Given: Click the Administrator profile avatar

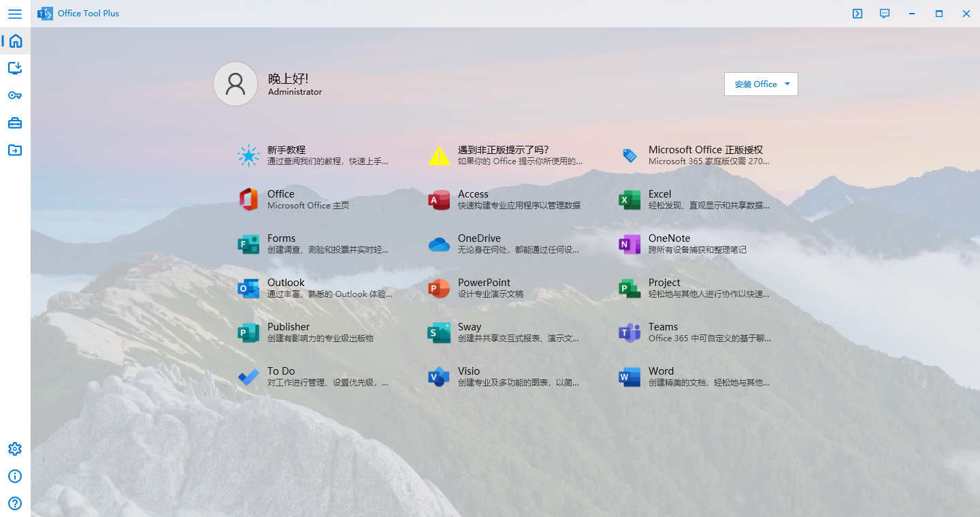Looking at the screenshot, I should click(235, 84).
